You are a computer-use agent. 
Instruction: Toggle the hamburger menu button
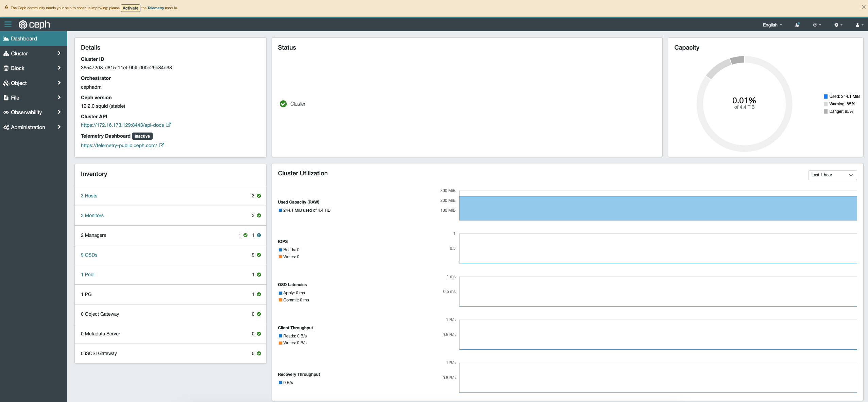8,24
